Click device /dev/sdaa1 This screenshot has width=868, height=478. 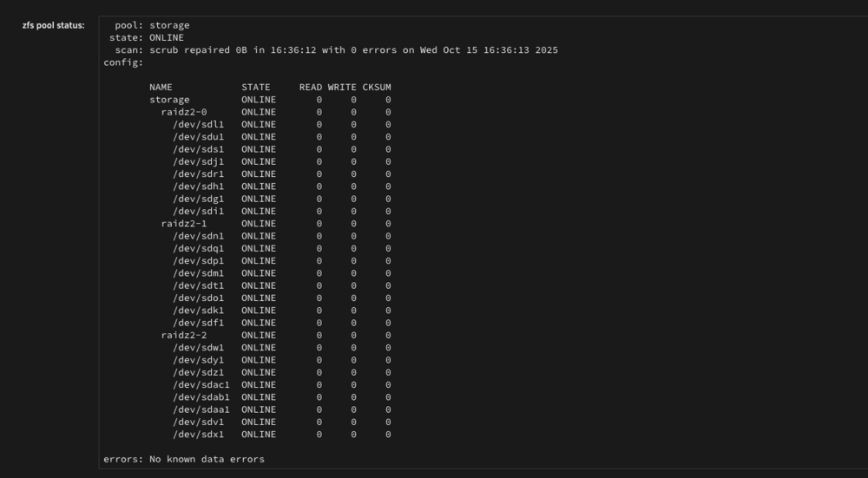pos(201,409)
